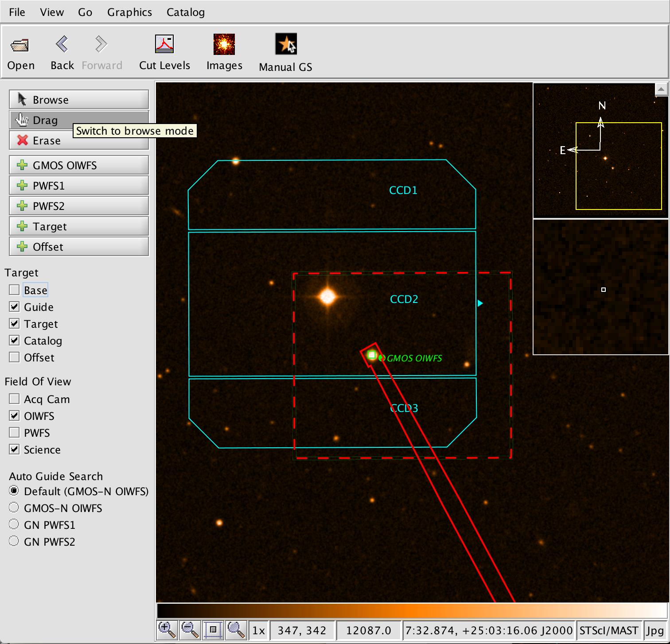This screenshot has width=670, height=644.
Task: Add a PWFS2 guide star
Action: (79, 206)
